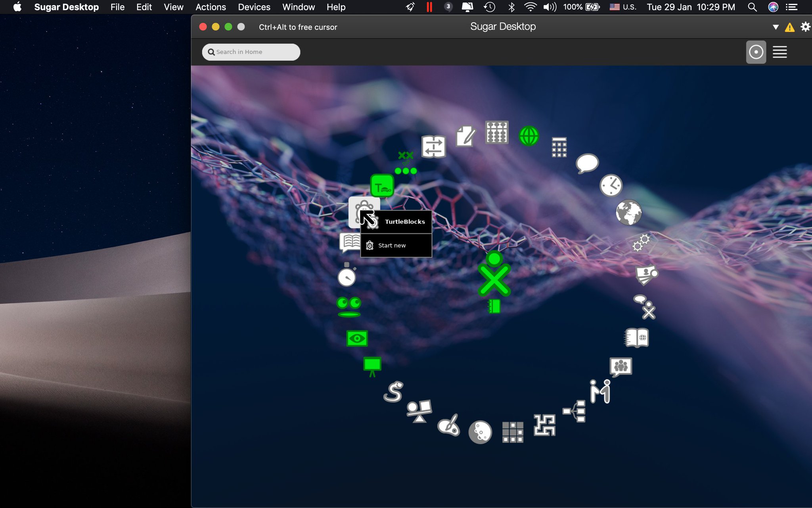
Task: Launch the speech bubble and X-person activity
Action: [645, 307]
